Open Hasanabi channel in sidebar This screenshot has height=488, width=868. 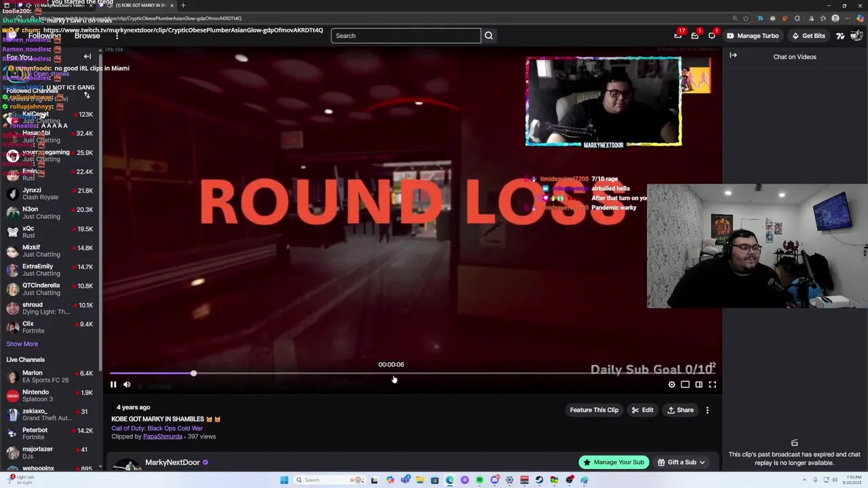[x=51, y=137]
